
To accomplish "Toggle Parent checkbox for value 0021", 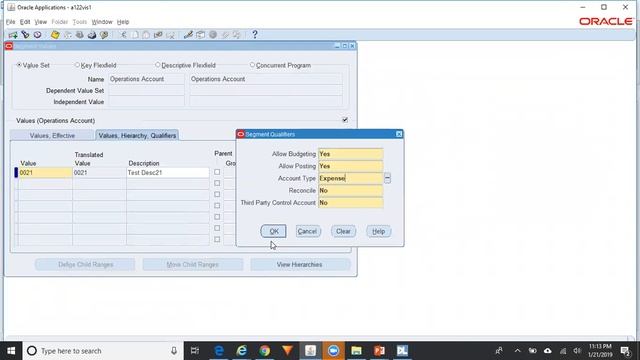I will [217, 172].
